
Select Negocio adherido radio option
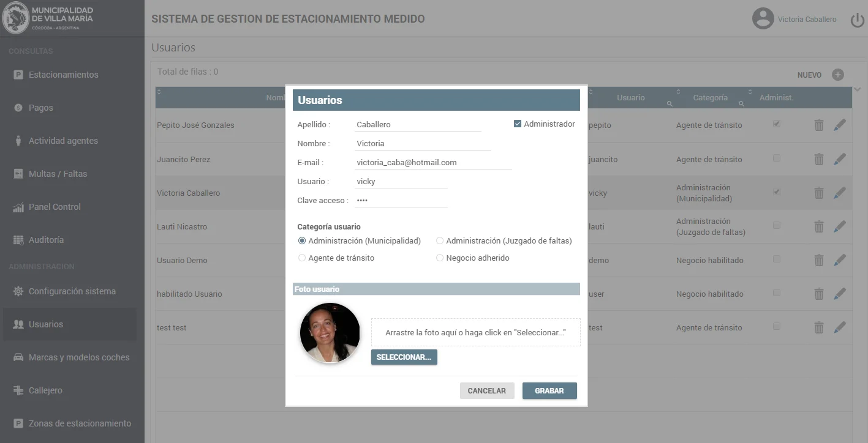[x=440, y=258]
